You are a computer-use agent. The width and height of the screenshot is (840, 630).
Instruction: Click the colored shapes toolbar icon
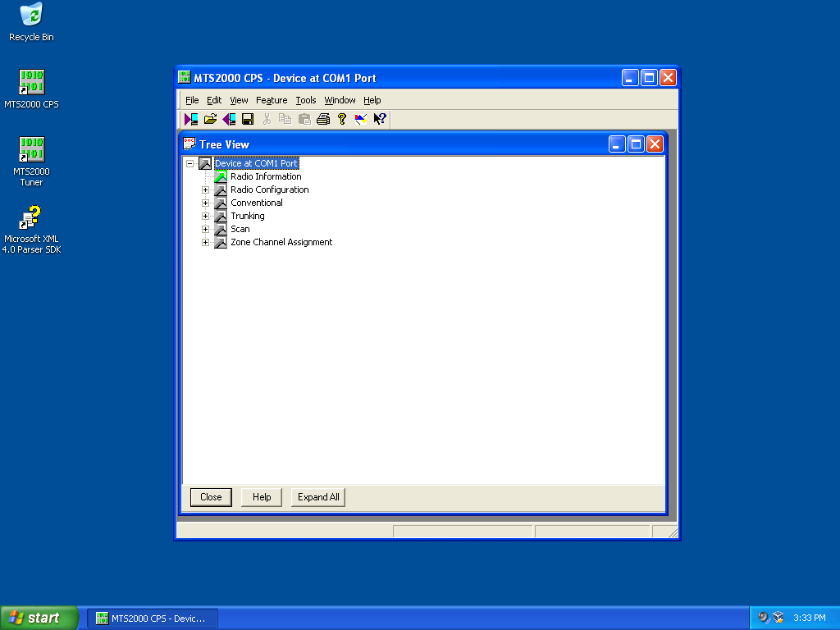(361, 119)
